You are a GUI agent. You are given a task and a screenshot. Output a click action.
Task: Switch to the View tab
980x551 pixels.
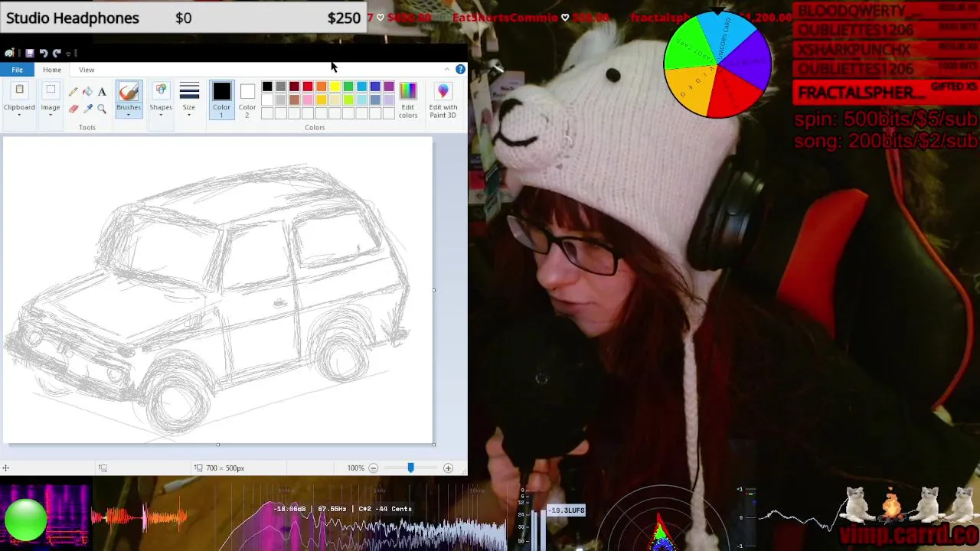[x=87, y=70]
